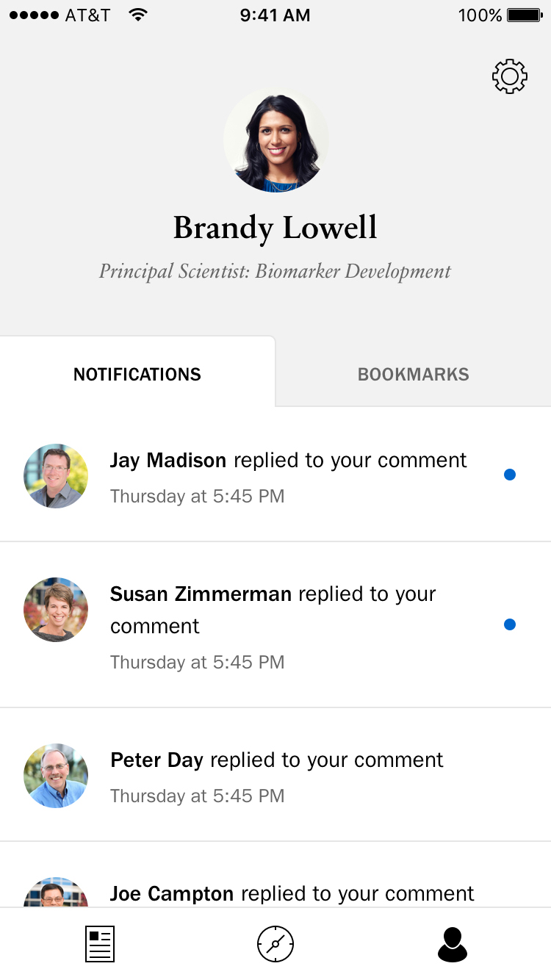
Task: Tap the Brandy Lowell name heading
Action: (275, 228)
